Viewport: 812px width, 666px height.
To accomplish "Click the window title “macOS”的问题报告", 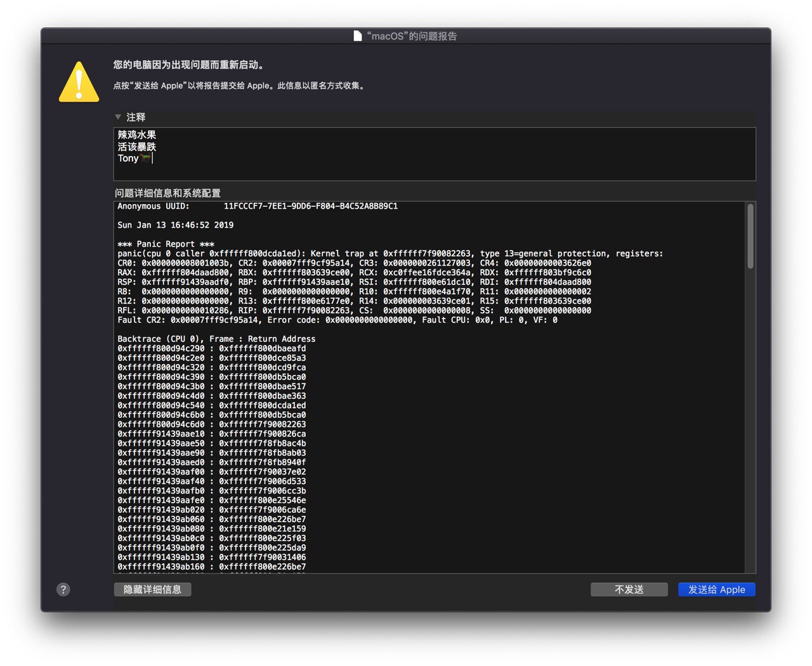I will 412,36.
